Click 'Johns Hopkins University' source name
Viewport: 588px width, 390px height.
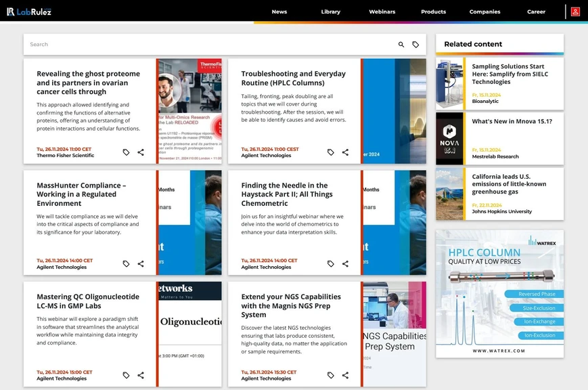502,211
